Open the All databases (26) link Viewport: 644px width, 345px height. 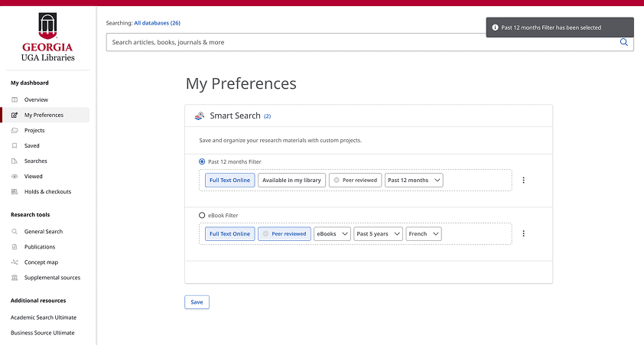[157, 24]
